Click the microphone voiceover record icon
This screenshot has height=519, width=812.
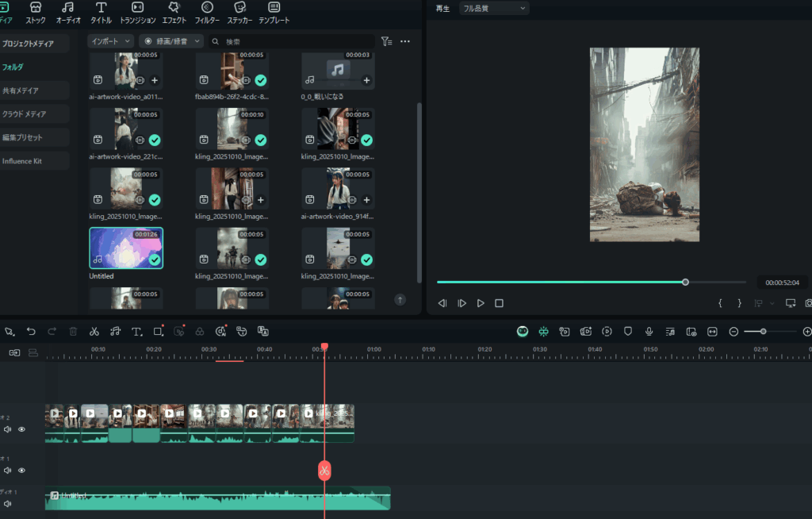649,332
